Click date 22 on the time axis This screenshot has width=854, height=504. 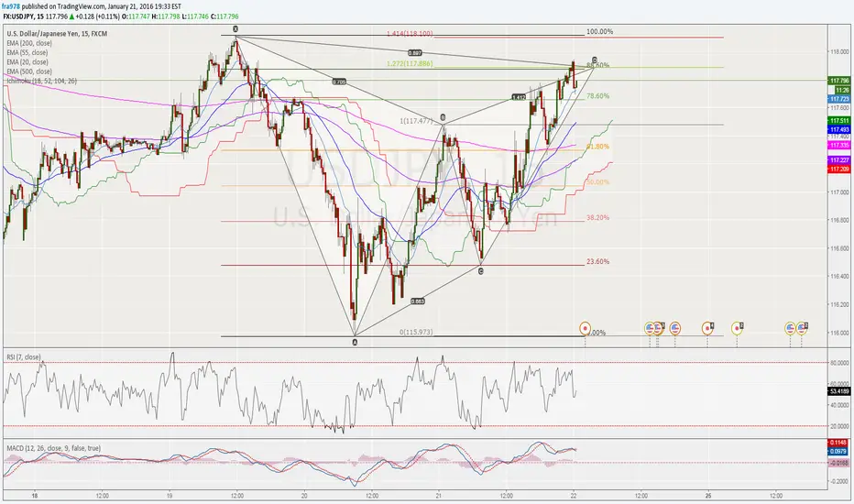[x=574, y=496]
